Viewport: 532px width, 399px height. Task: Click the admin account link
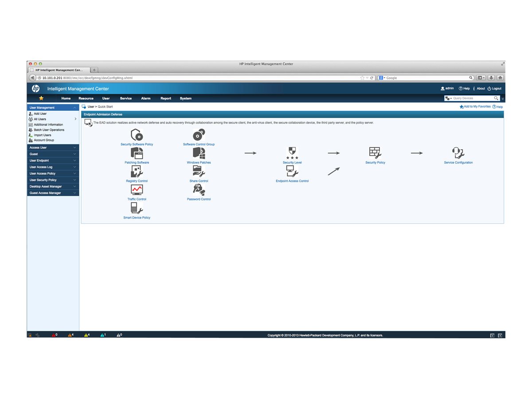(x=447, y=89)
